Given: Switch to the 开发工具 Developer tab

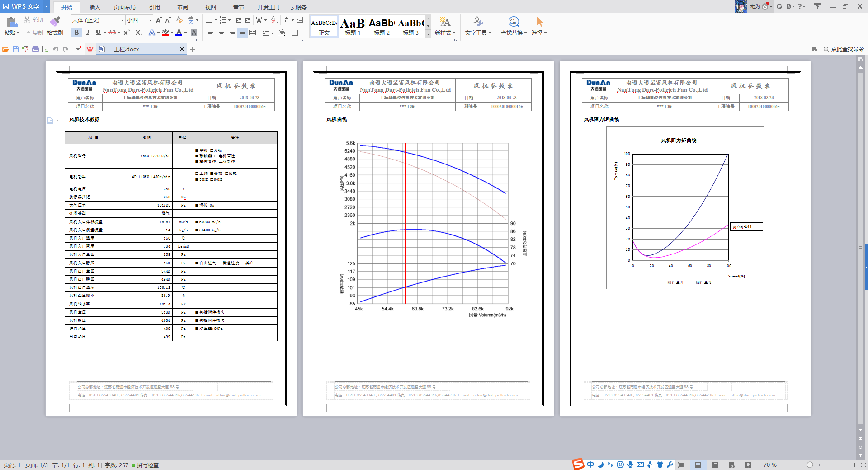Looking at the screenshot, I should 269,7.
